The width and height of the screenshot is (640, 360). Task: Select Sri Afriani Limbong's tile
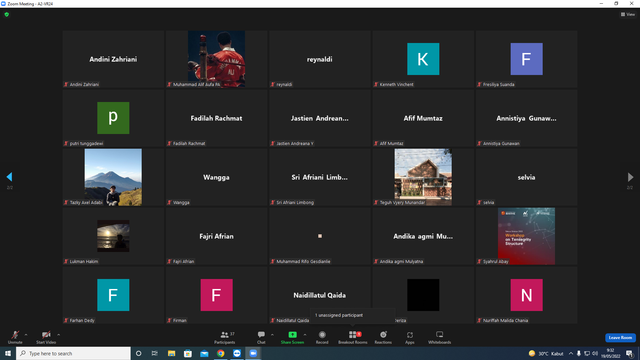pos(320,177)
